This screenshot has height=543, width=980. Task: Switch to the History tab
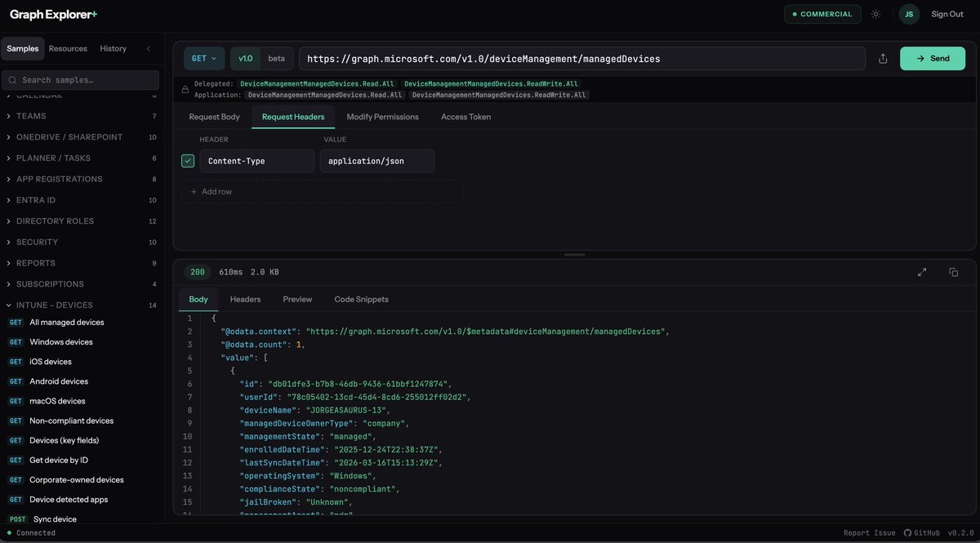114,48
